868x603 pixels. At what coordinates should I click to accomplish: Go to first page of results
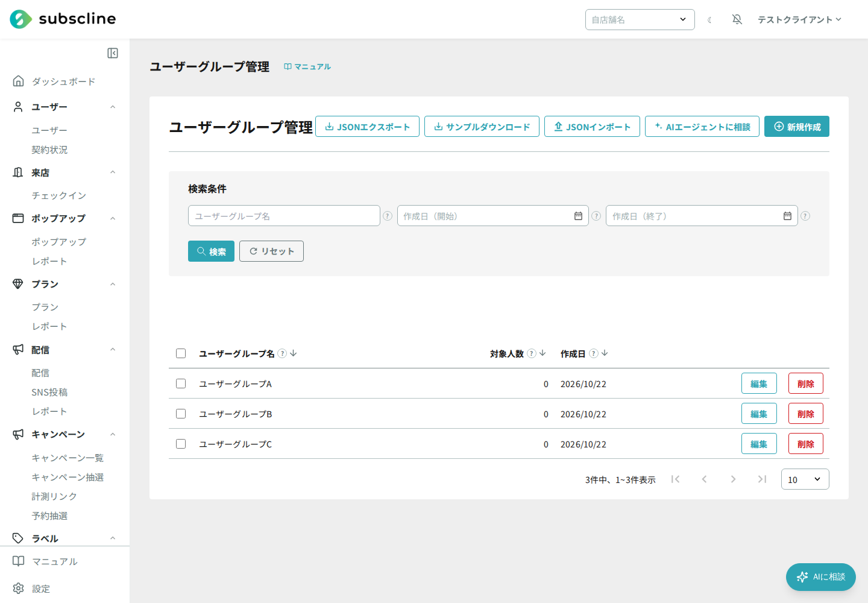[675, 479]
